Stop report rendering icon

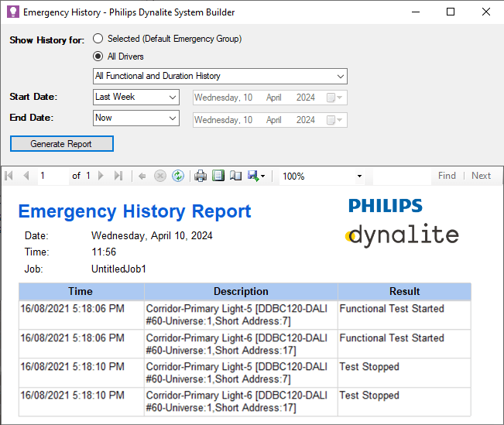[160, 176]
